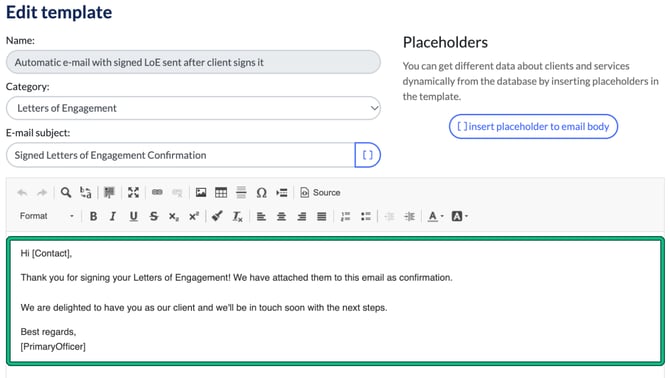670x378 pixels.
Task: Click the E-mail subject field
Action: click(x=180, y=155)
